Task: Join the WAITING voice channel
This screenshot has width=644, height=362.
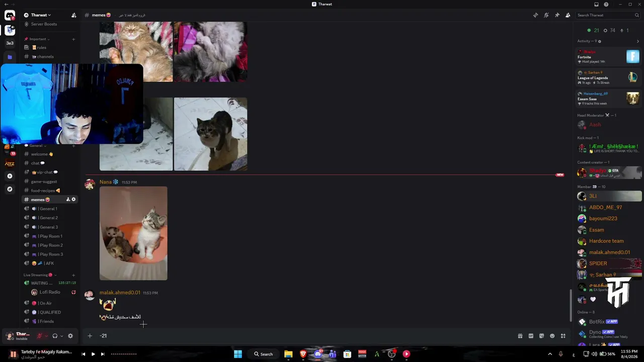Action: click(x=50, y=283)
